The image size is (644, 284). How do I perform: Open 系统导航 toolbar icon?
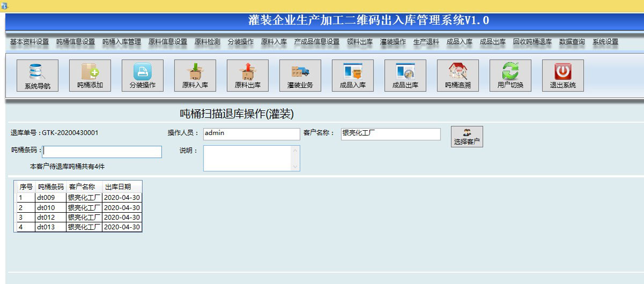pyautogui.click(x=38, y=76)
